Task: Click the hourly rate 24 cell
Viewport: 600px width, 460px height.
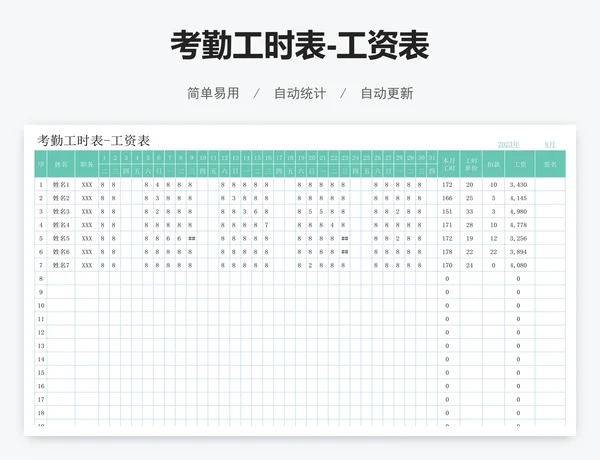Action: 470,265
